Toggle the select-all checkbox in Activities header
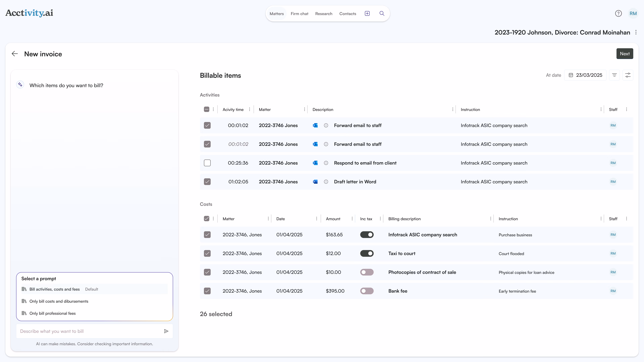This screenshot has width=644, height=362. [x=206, y=109]
